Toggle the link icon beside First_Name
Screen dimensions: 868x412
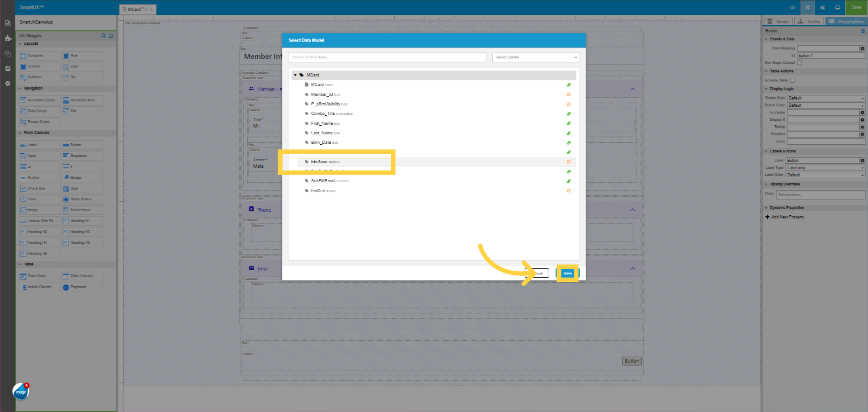(569, 123)
